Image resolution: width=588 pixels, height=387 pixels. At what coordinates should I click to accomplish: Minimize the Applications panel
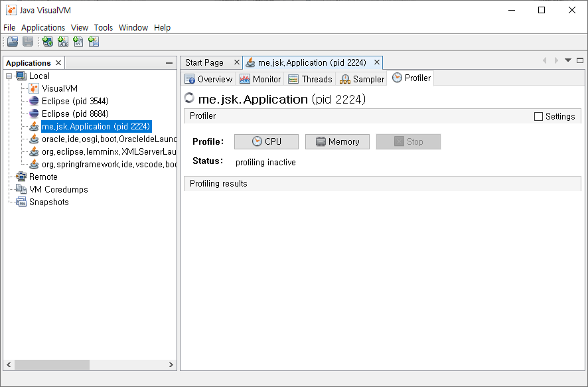169,63
